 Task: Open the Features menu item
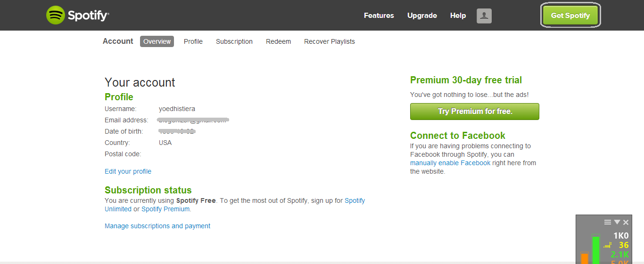pyautogui.click(x=379, y=16)
